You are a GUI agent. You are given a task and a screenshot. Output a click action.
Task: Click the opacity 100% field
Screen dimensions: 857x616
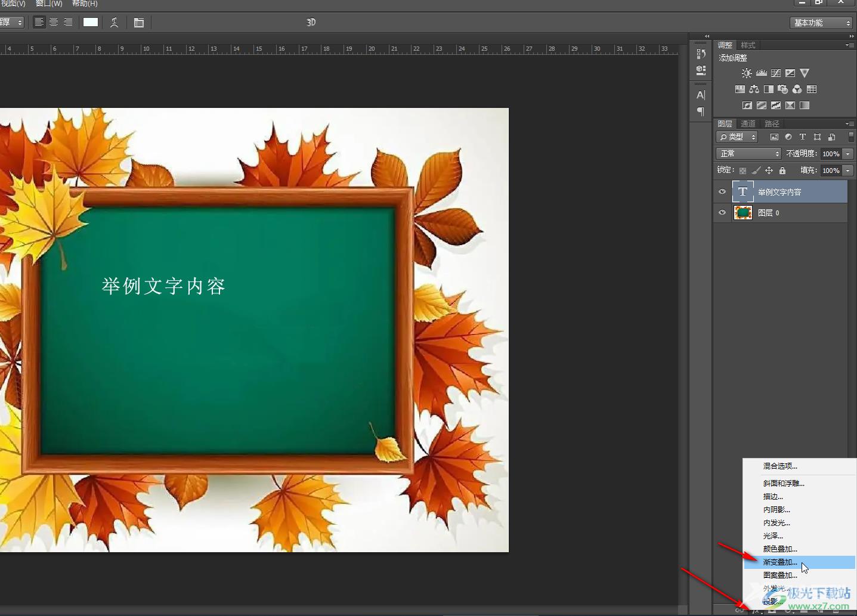coord(831,154)
